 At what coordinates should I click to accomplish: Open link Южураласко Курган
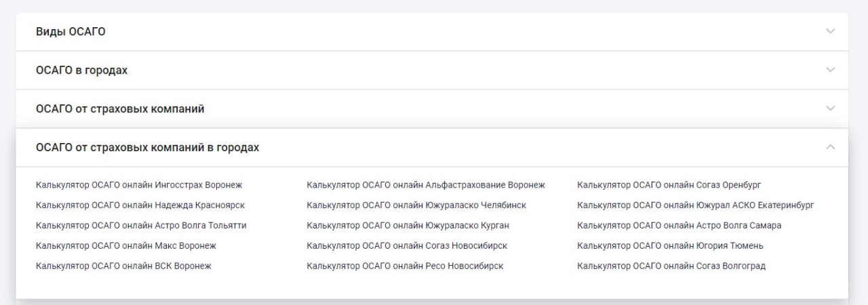click(x=408, y=226)
